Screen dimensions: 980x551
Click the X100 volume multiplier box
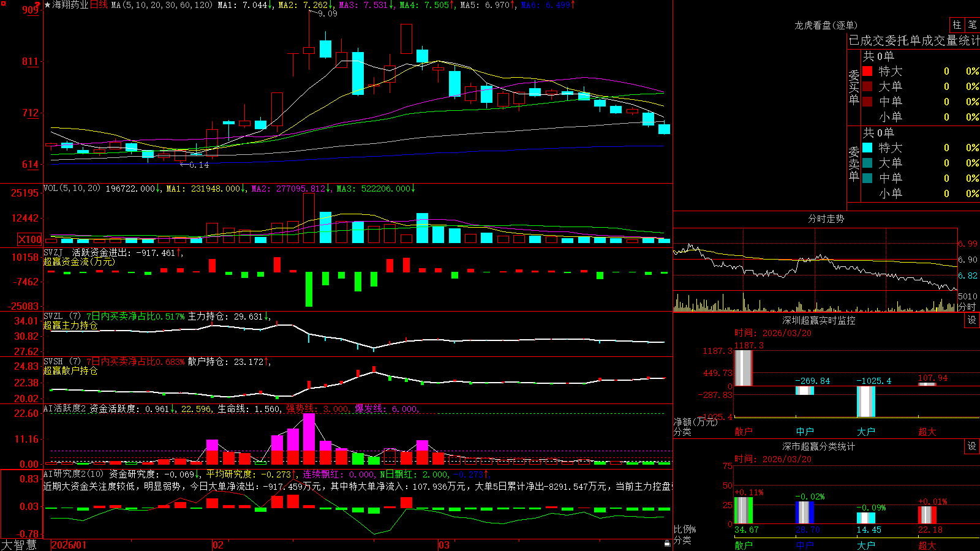[x=30, y=239]
